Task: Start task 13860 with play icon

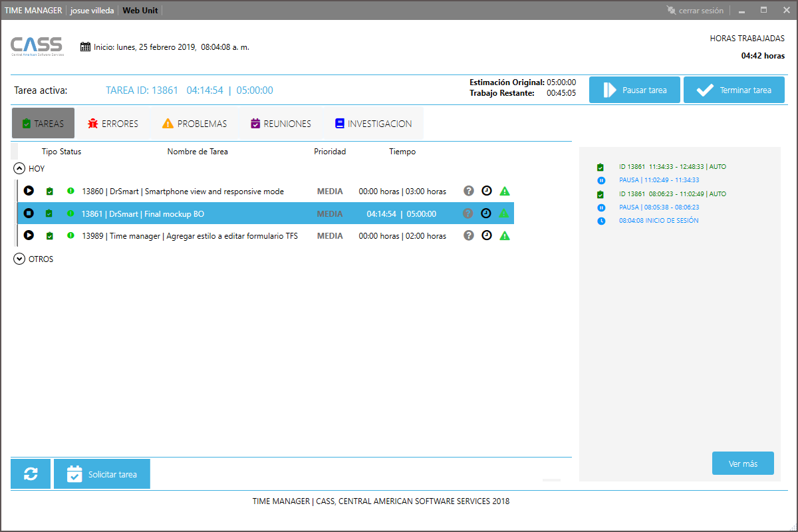Action: 29,191
